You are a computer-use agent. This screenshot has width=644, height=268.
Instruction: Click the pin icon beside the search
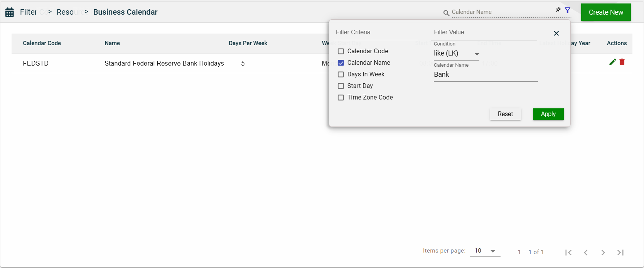pyautogui.click(x=558, y=10)
